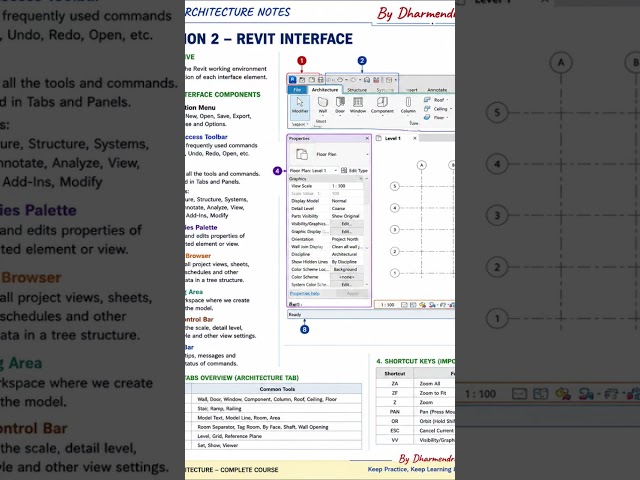Click the Discipline value Architectural

coord(344,254)
